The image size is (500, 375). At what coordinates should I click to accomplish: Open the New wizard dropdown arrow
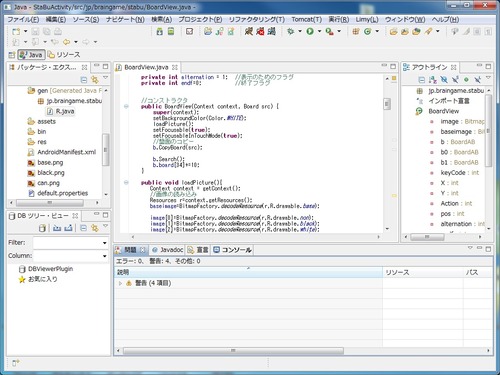coord(26,32)
